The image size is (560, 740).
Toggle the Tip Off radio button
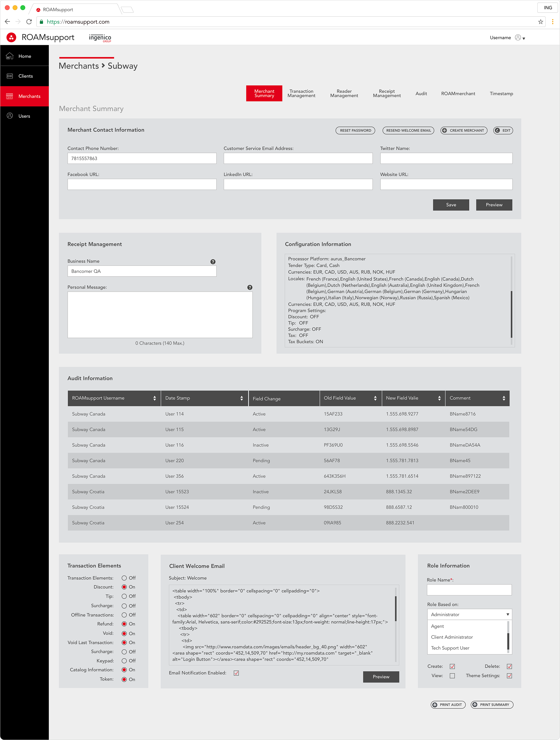click(x=124, y=596)
